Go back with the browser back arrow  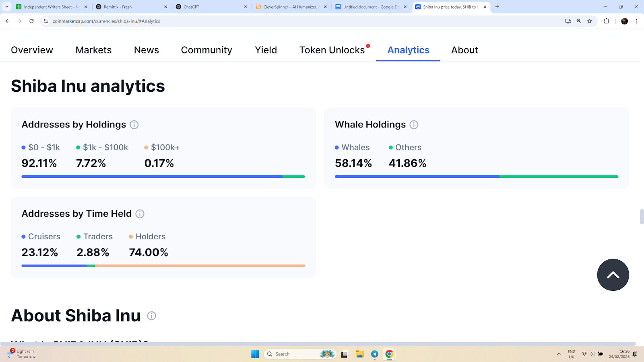pyautogui.click(x=7, y=21)
